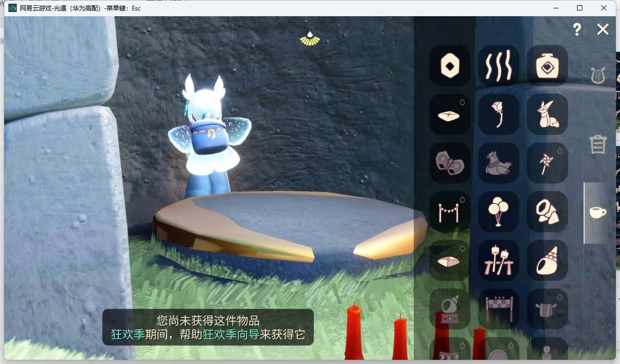Screen dimensions: 620x364
Task: Pick the marshmallow roasting sticks prop
Action: (x=499, y=260)
